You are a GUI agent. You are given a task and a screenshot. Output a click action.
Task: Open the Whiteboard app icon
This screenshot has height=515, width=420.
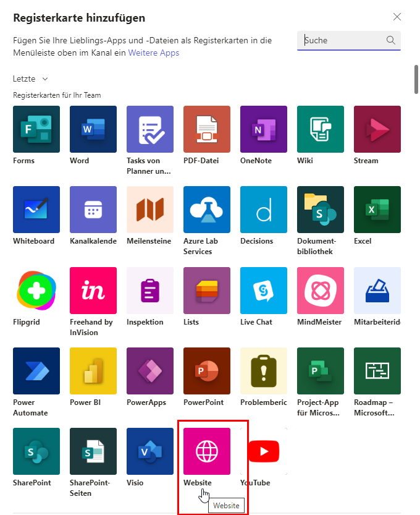click(36, 210)
